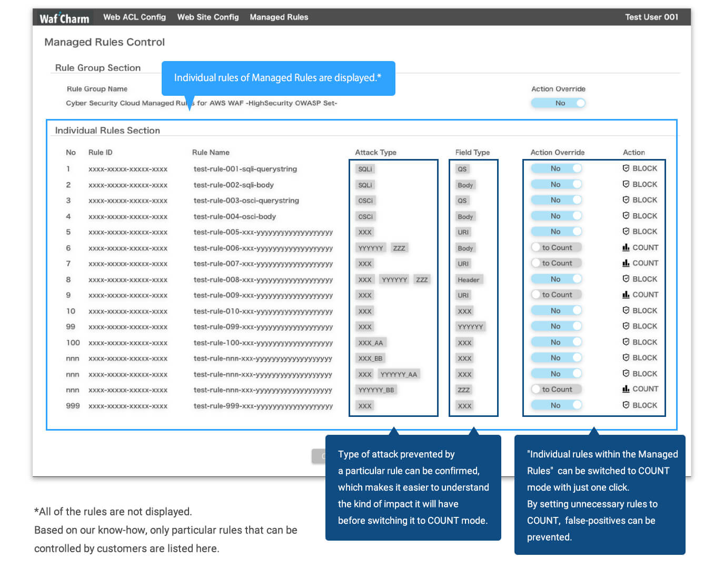The width and height of the screenshot is (724, 588).
Task: Click the Header field type tag
Action: tap(469, 280)
